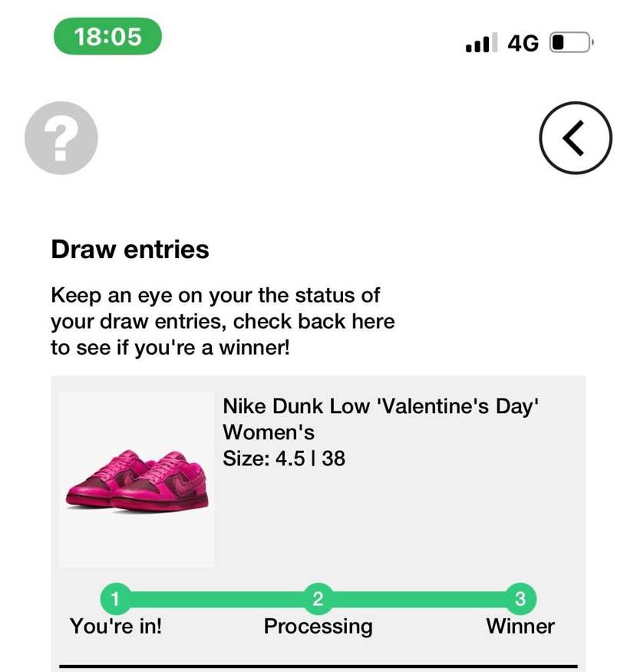Tap the battery indicator icon
The width and height of the screenshot is (637, 672).
[x=572, y=42]
